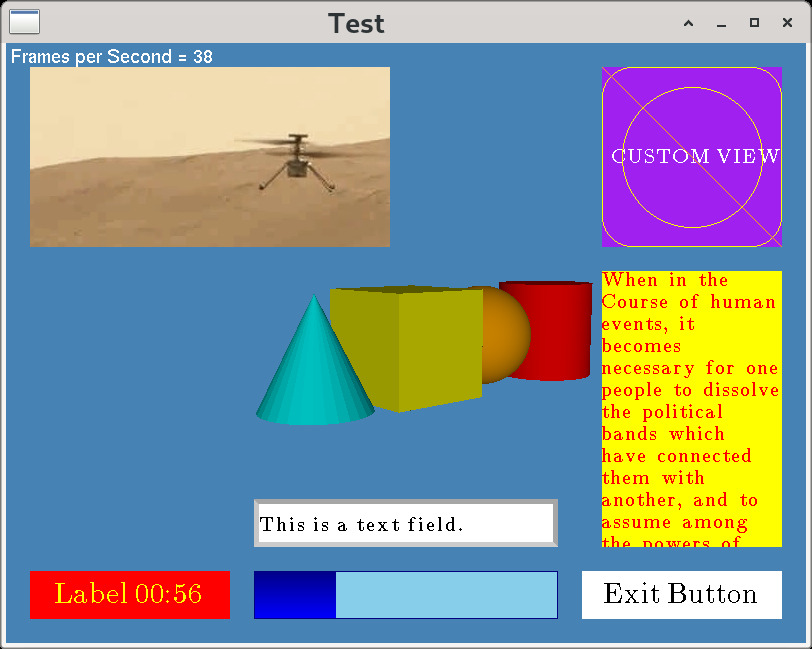Click the light blue unfilled progress area
The height and width of the screenshot is (649, 812).
click(x=446, y=595)
